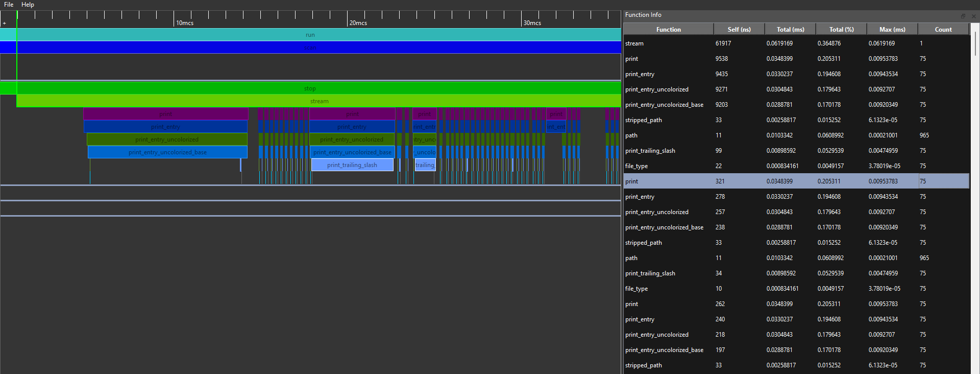Select the print_entry_uncolorized row with Self 257

[796, 212]
